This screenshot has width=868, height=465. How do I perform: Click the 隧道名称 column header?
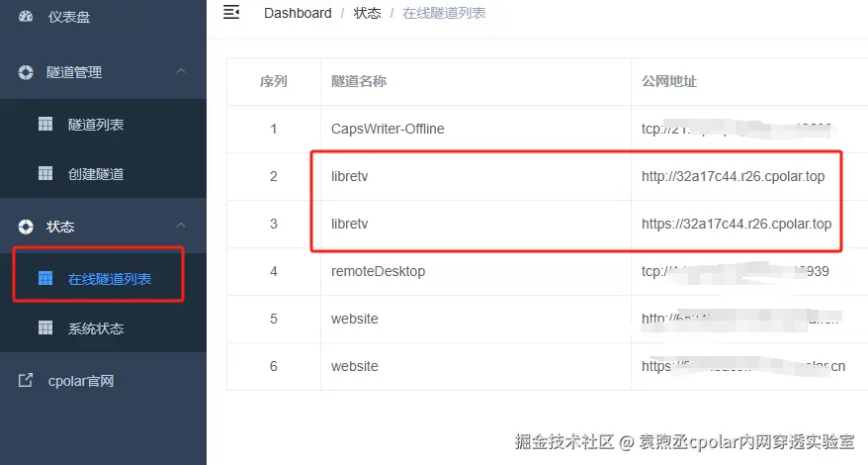pos(359,81)
